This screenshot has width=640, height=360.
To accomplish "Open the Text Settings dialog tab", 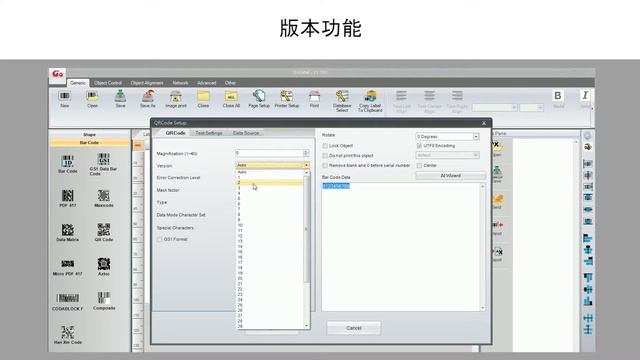I will (209, 133).
